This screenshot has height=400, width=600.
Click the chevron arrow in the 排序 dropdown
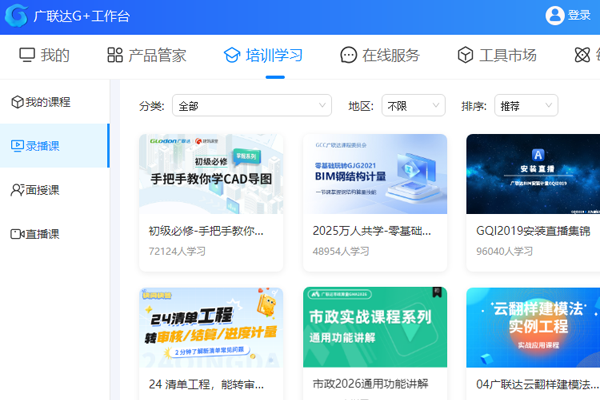pos(548,105)
